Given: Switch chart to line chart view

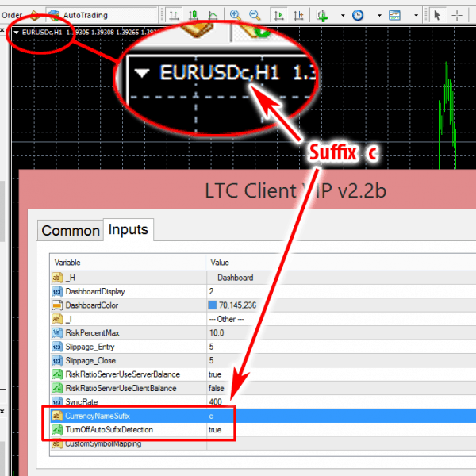Looking at the screenshot, I should [x=213, y=15].
